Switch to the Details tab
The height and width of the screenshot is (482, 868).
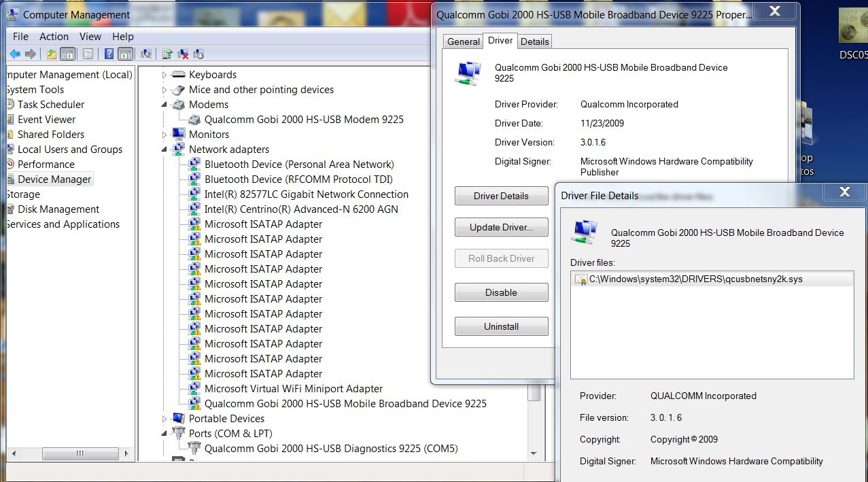(535, 41)
